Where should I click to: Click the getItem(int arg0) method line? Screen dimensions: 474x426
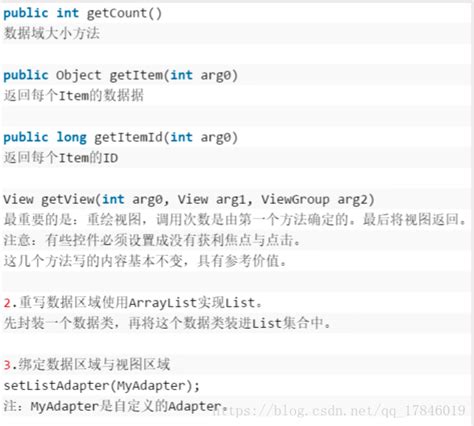[x=121, y=75]
